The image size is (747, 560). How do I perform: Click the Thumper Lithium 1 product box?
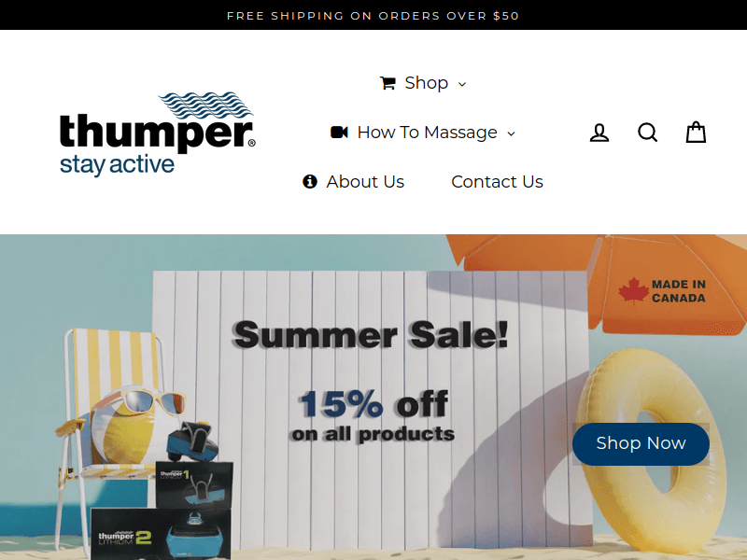(194, 484)
